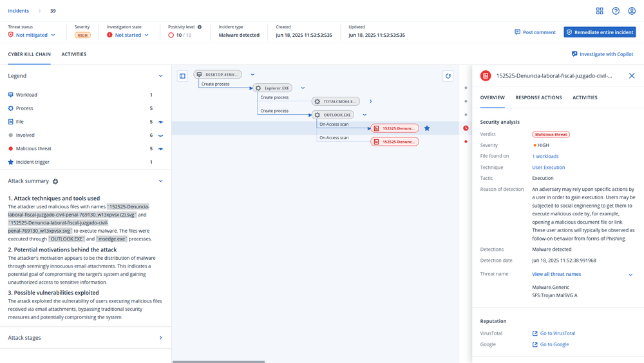Viewport: 644px width, 363px height.
Task: Select the OUTLOOK.EXE process node
Action: pyautogui.click(x=333, y=115)
